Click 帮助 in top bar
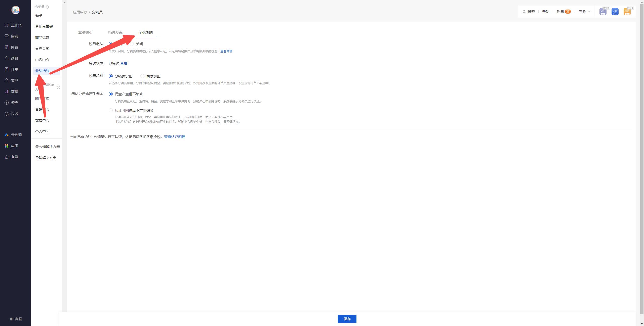The width and height of the screenshot is (644, 326). click(x=546, y=12)
